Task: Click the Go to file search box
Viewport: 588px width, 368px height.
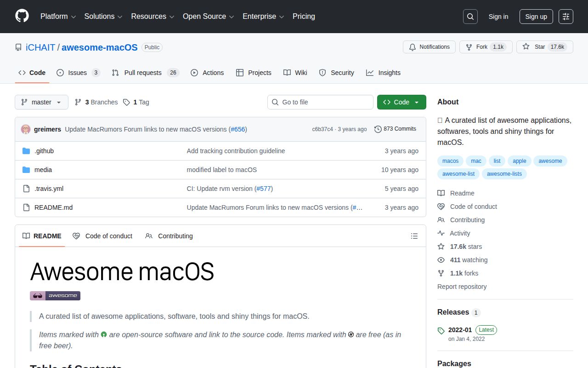Action: (320, 102)
